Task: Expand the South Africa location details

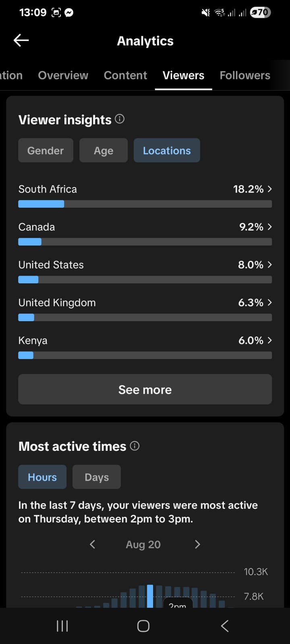Action: pyautogui.click(x=145, y=196)
